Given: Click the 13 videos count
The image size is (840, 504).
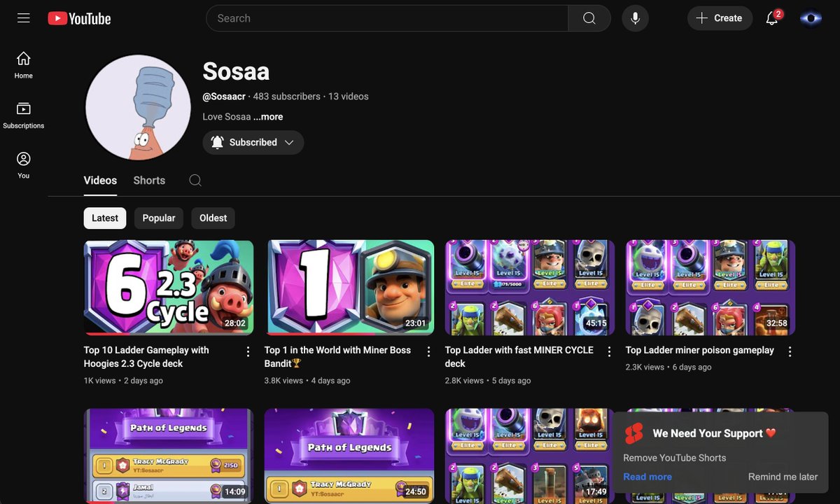Looking at the screenshot, I should coord(349,97).
